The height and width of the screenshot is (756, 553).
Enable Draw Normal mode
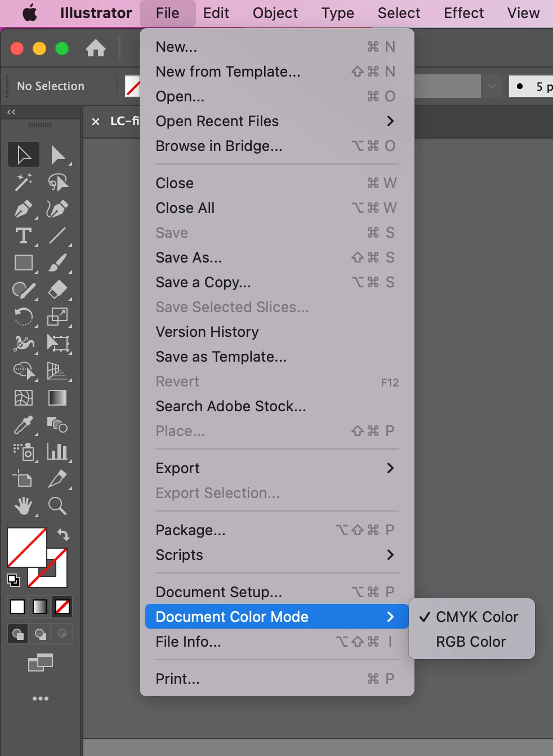pos(18,634)
